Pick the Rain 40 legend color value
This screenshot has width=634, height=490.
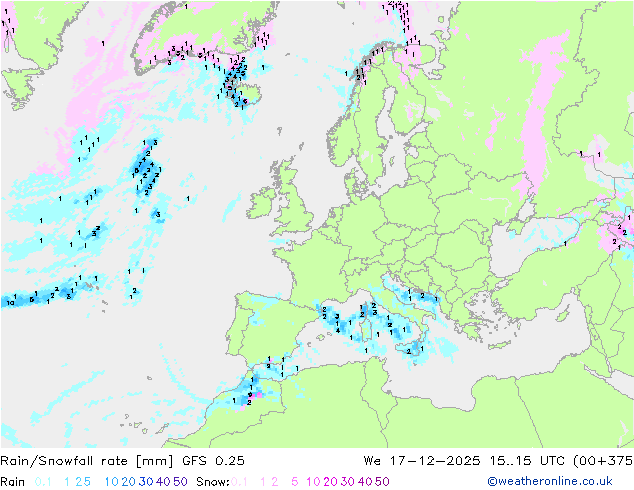[x=163, y=482]
